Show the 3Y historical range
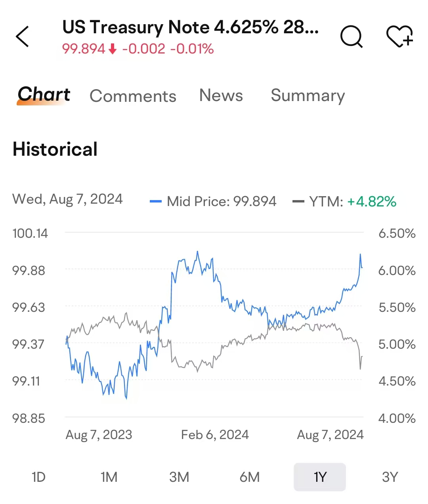This screenshot has height=504, width=428. click(x=390, y=477)
